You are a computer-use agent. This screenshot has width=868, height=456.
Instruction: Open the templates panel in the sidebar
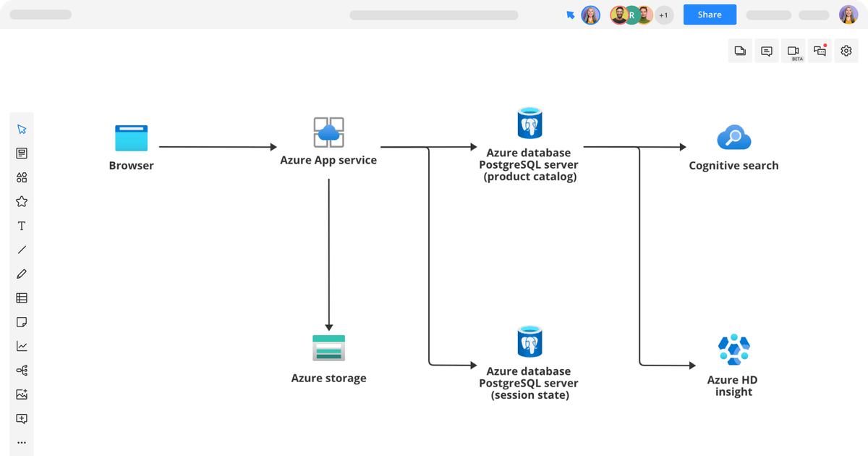[x=22, y=153]
